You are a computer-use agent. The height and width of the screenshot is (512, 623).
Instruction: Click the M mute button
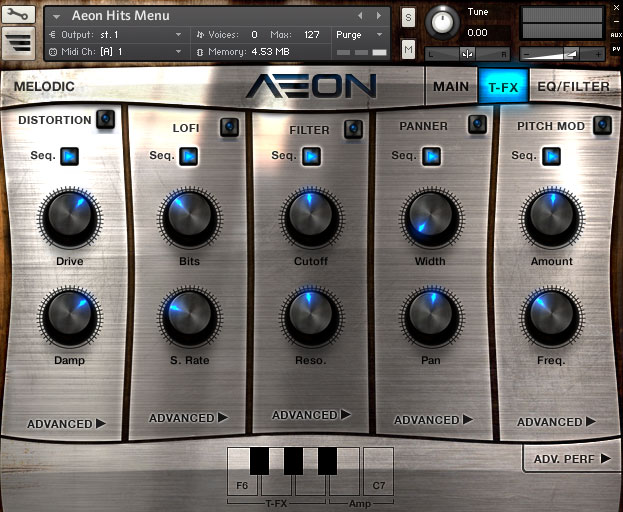click(408, 50)
